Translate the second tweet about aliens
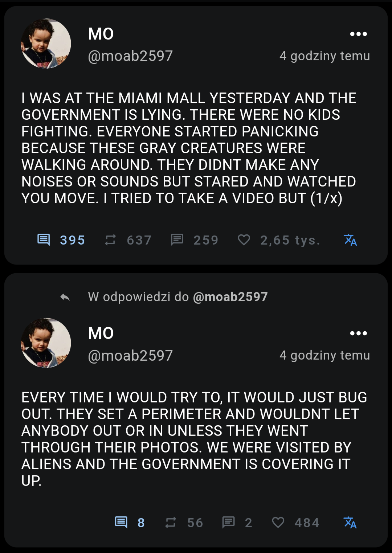The width and height of the screenshot is (392, 553). coord(350,523)
